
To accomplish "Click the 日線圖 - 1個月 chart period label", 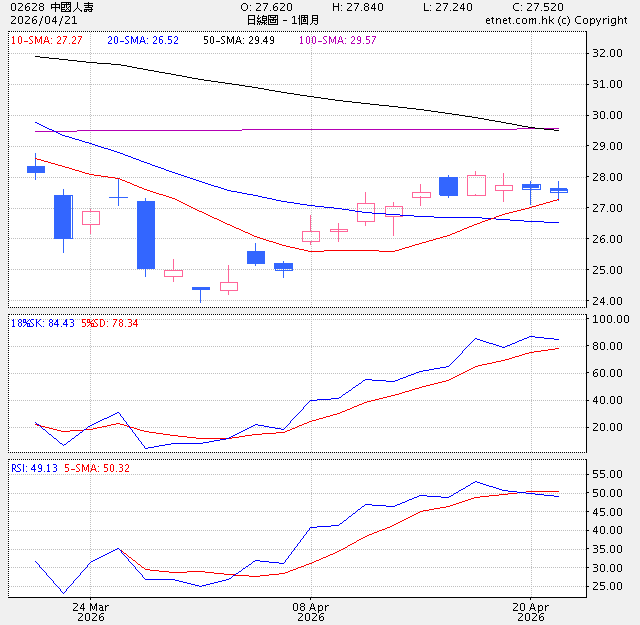I will 283,20.
